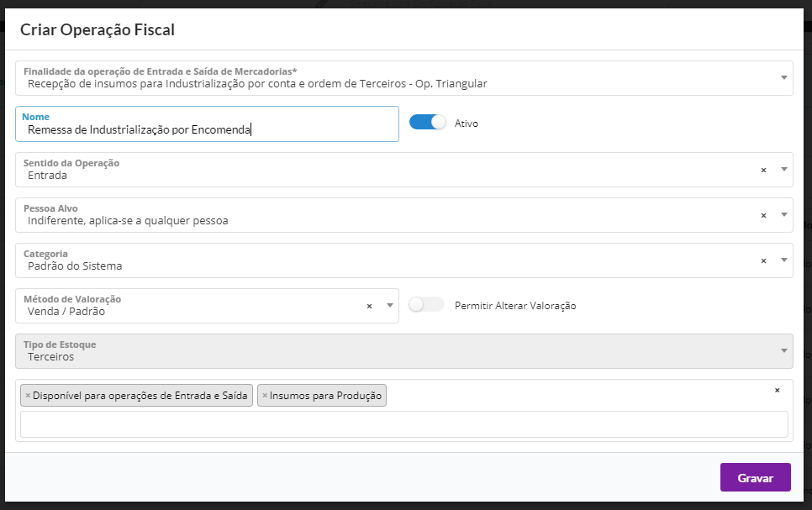Click into the Nome text field
812x510 pixels.
207,129
